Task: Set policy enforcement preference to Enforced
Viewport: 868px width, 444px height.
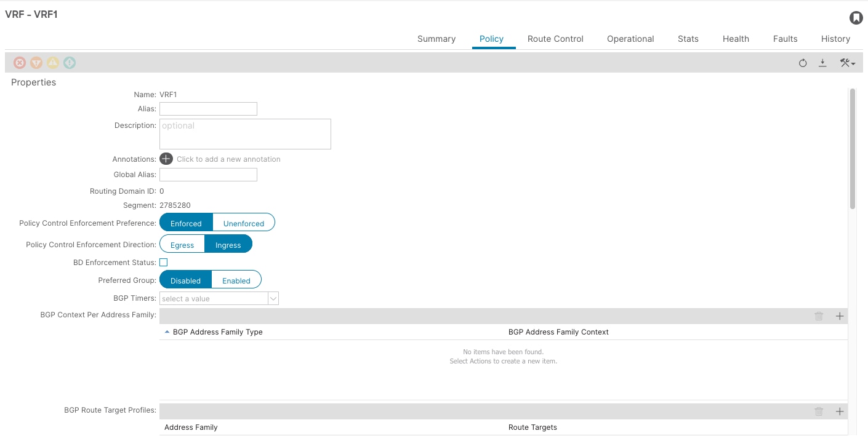Action: [x=186, y=223]
